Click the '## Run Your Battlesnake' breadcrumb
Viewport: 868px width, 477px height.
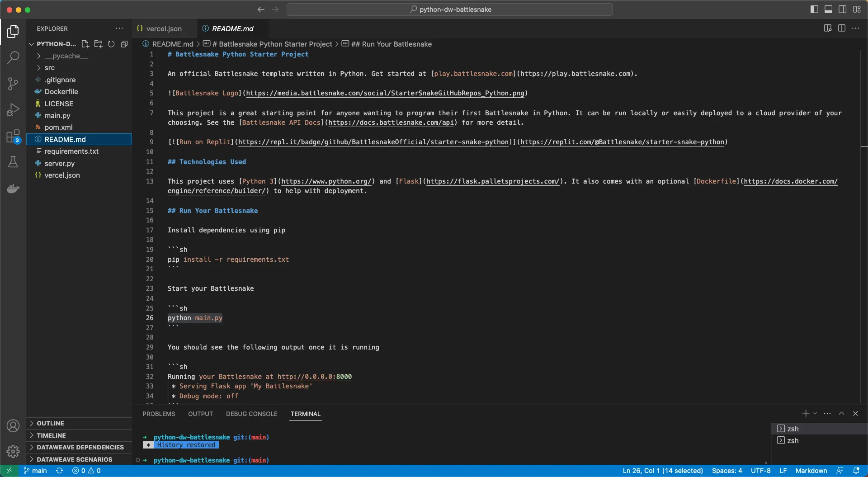pyautogui.click(x=391, y=44)
